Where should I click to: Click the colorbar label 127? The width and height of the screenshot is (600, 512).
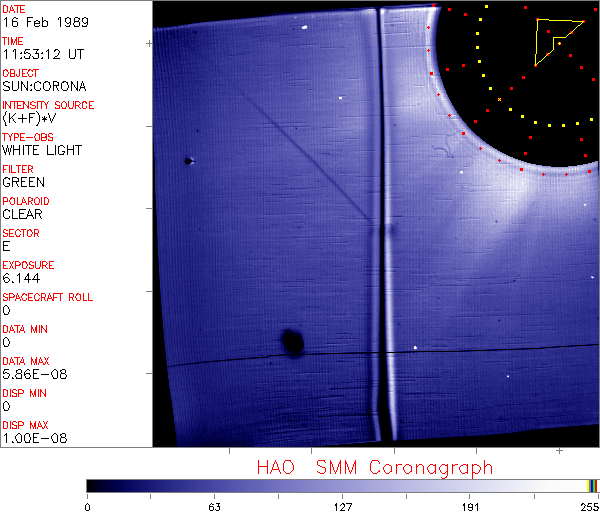coord(342,507)
